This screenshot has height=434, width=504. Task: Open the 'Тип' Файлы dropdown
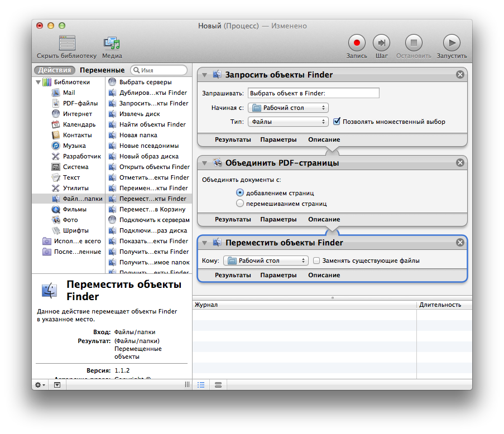288,122
